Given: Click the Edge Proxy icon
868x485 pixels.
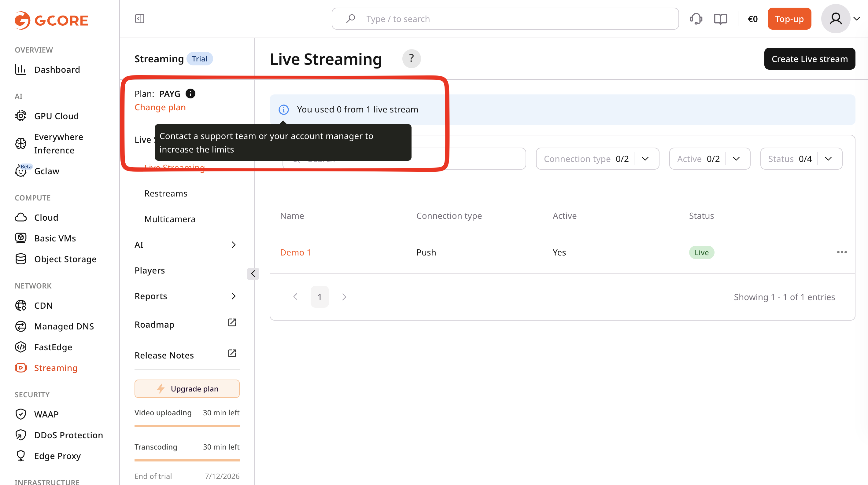Looking at the screenshot, I should [x=20, y=456].
